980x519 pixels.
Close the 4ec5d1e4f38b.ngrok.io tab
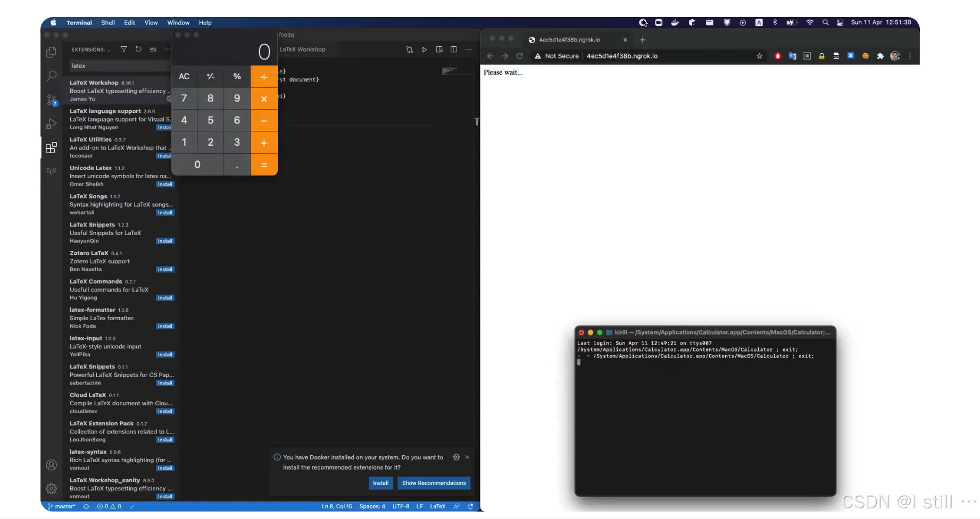[x=625, y=40]
